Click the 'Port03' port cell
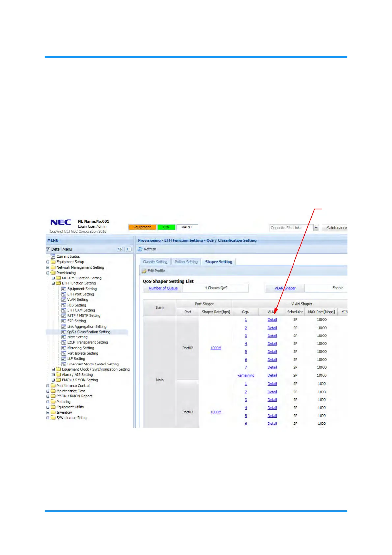The height and width of the screenshot is (555, 392). (188, 404)
